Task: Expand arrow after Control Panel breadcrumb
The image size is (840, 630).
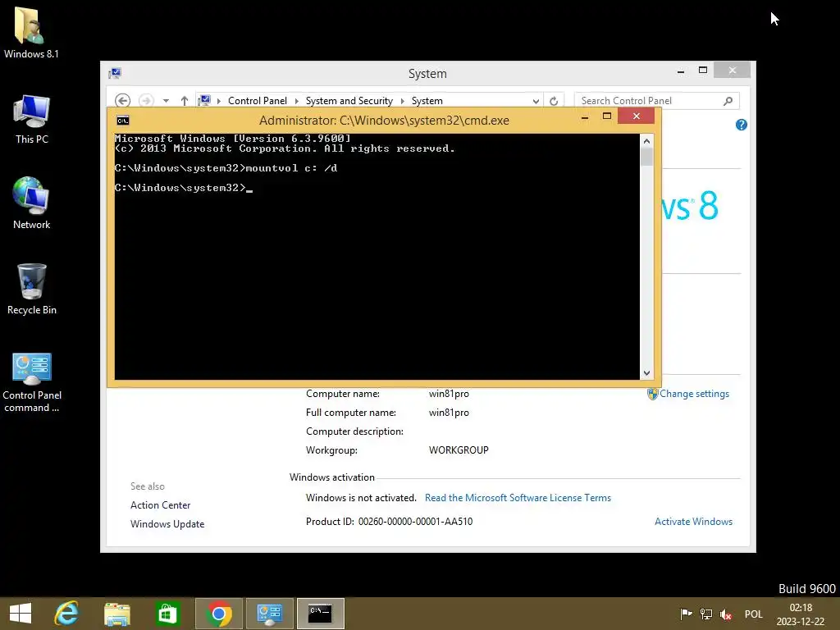Action: coord(296,101)
